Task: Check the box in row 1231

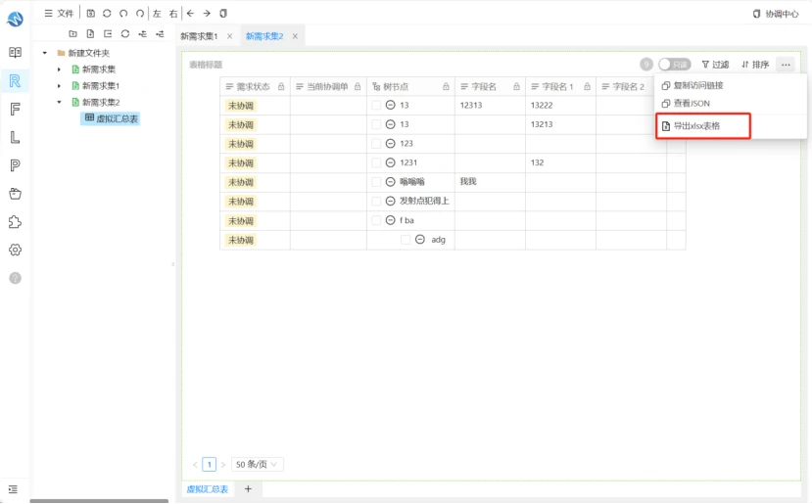Action: click(x=376, y=162)
